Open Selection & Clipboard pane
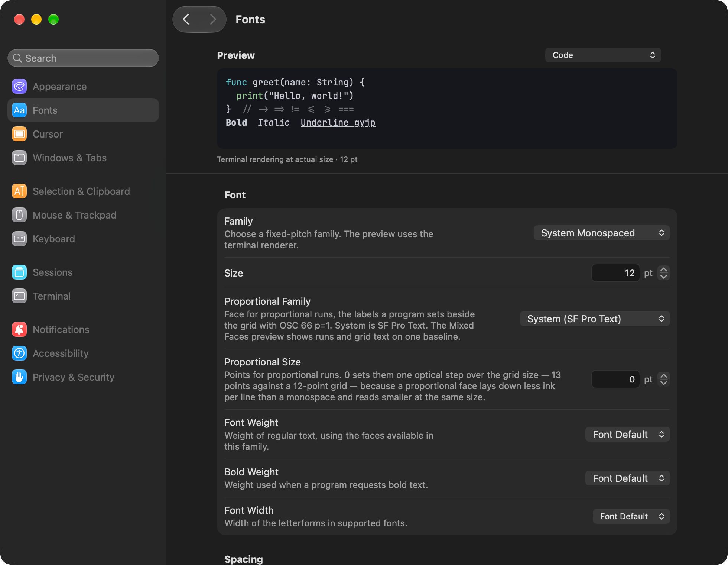The width and height of the screenshot is (728, 565). (83, 191)
